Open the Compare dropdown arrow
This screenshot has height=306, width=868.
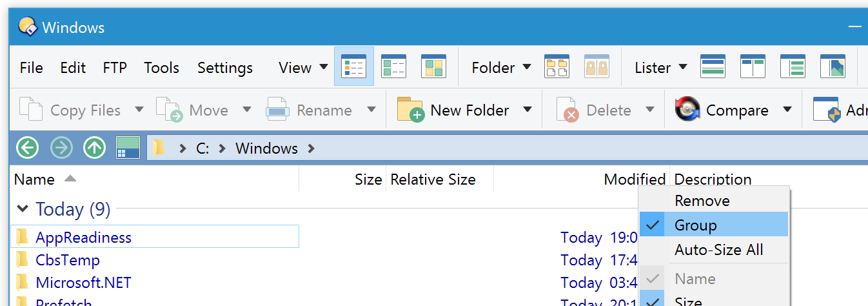[787, 110]
